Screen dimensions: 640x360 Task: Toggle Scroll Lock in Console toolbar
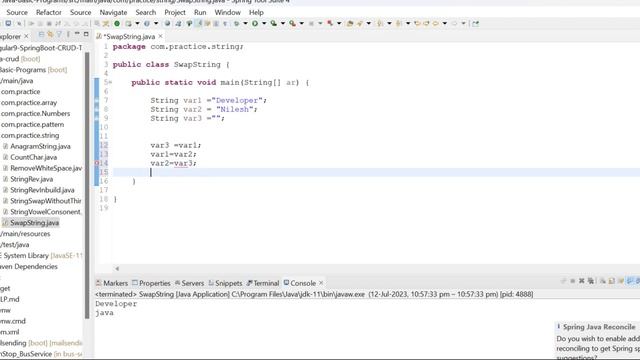tap(611, 281)
